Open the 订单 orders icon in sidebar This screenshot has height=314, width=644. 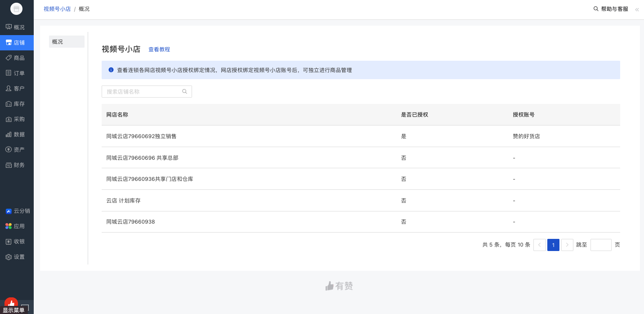coord(9,73)
